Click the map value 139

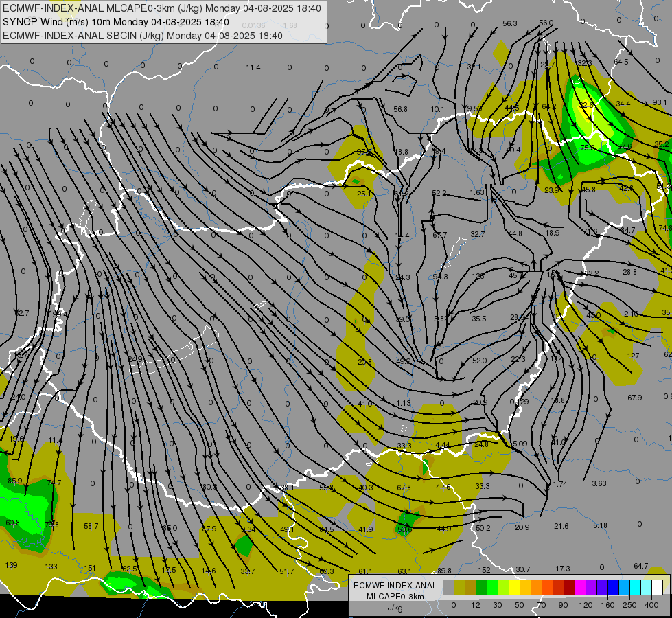11,565
